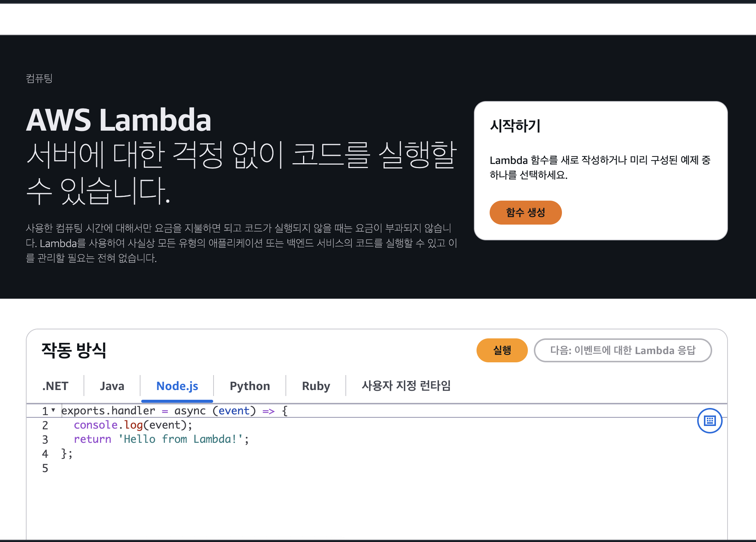756x542 pixels.
Task: Click the keyboard icon in code editor
Action: [x=710, y=421]
